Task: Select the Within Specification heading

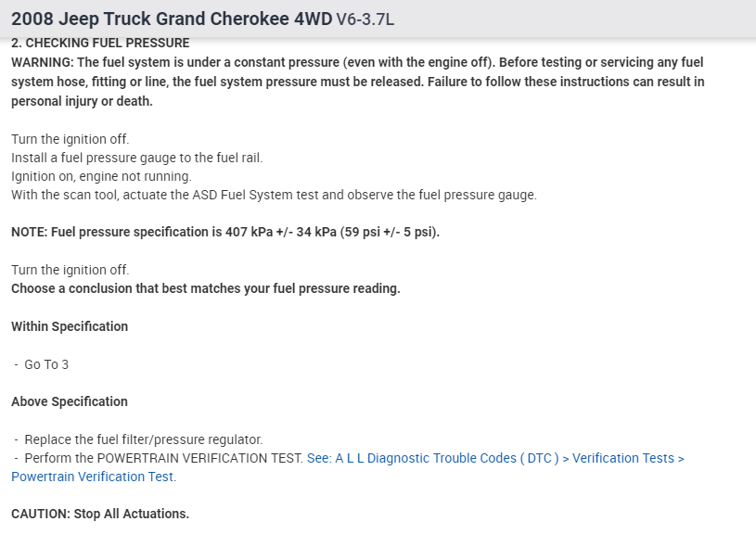Action: click(70, 326)
